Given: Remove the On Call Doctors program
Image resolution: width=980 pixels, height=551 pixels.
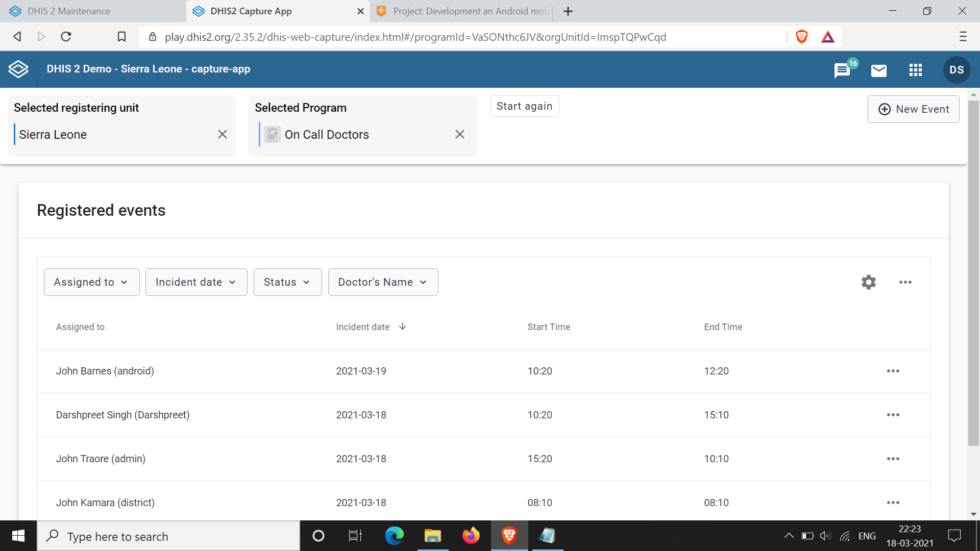Looking at the screenshot, I should tap(459, 134).
